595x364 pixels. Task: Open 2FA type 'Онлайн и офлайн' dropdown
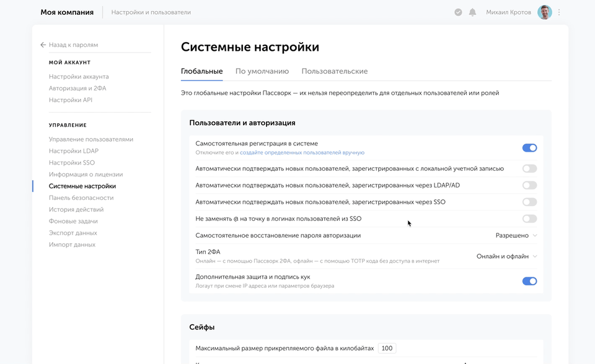click(x=506, y=256)
